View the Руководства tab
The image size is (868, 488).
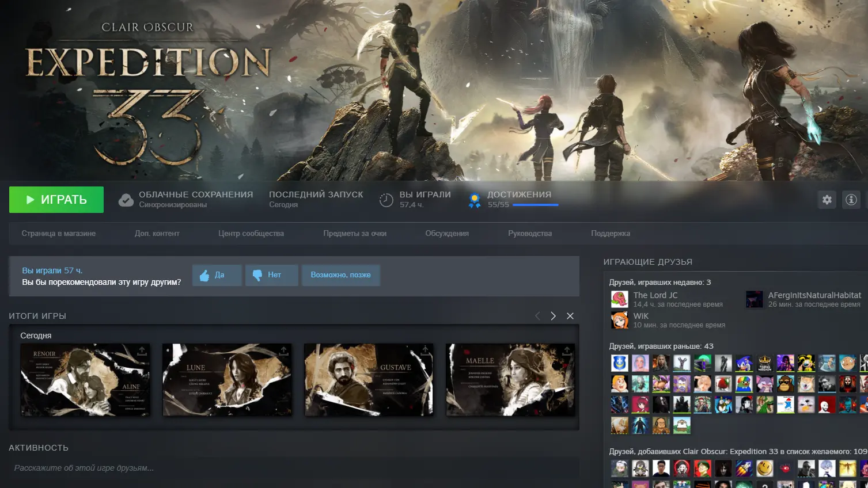530,234
